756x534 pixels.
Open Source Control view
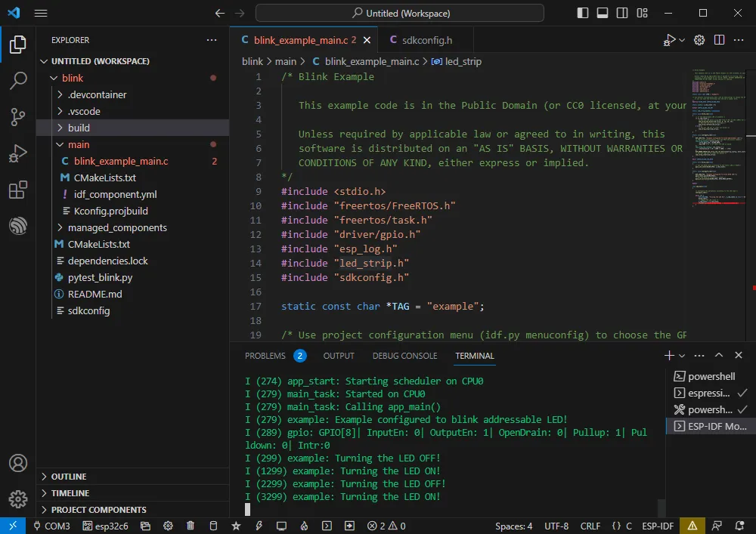(17, 117)
